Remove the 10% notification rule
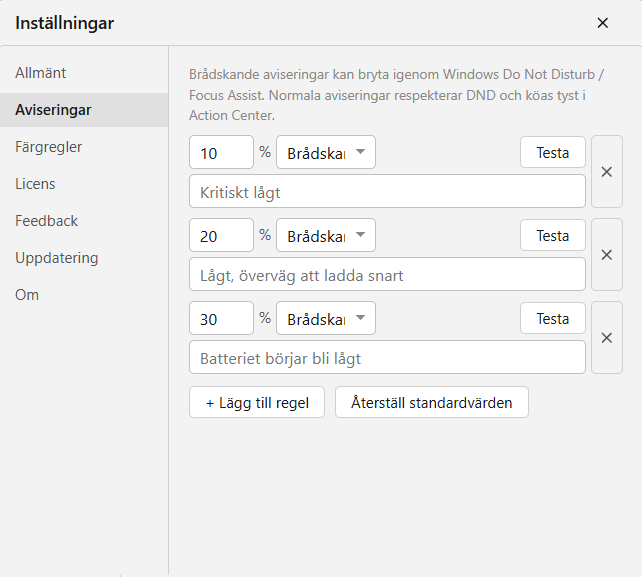Image resolution: width=642 pixels, height=577 pixels. coord(607,172)
